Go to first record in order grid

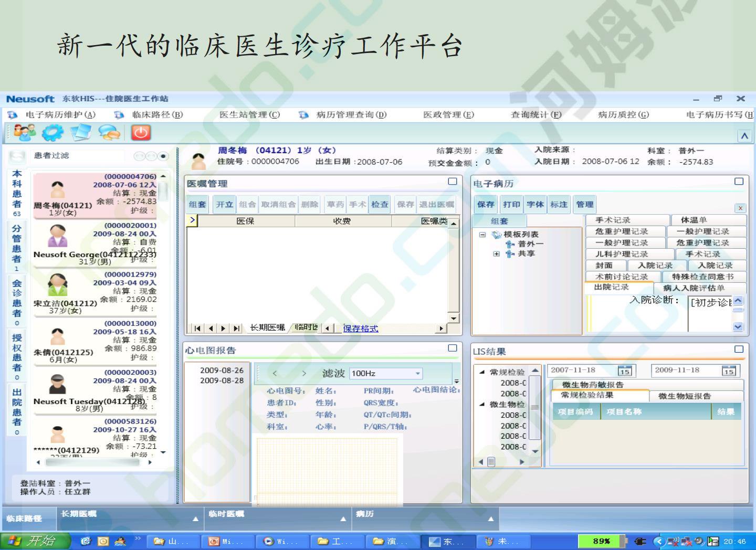point(197,329)
